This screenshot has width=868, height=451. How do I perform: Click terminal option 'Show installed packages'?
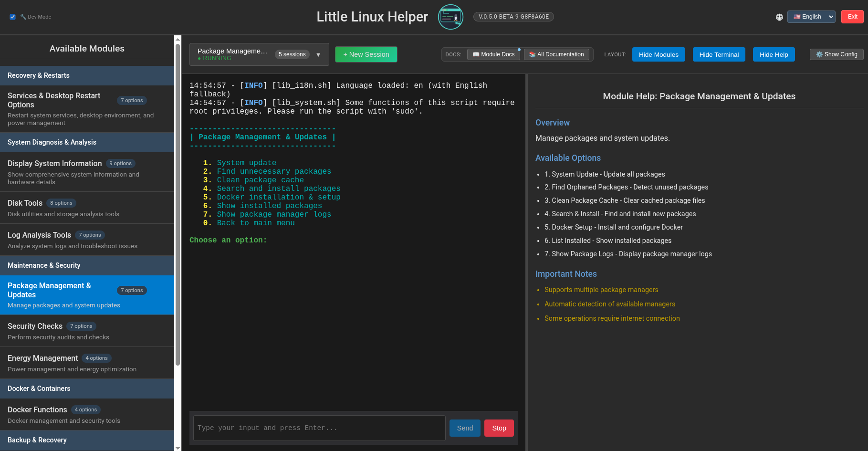269,206
